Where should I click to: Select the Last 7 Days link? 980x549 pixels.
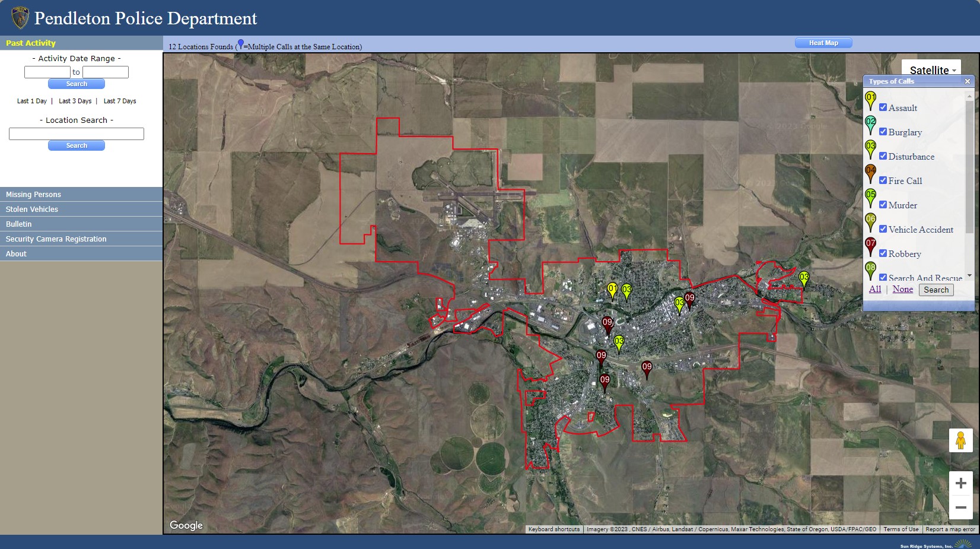click(x=120, y=101)
